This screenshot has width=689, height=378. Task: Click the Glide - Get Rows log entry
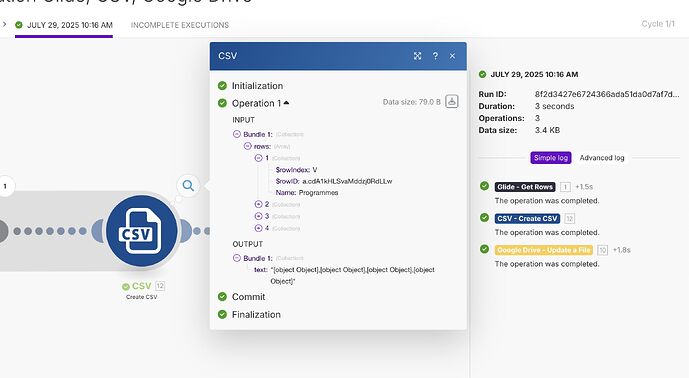[525, 187]
